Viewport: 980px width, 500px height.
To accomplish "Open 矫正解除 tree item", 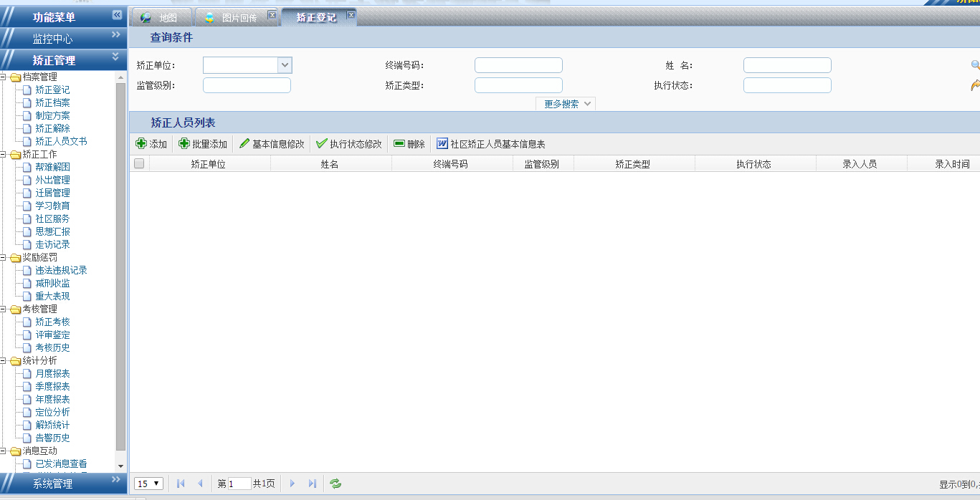I will pos(52,128).
